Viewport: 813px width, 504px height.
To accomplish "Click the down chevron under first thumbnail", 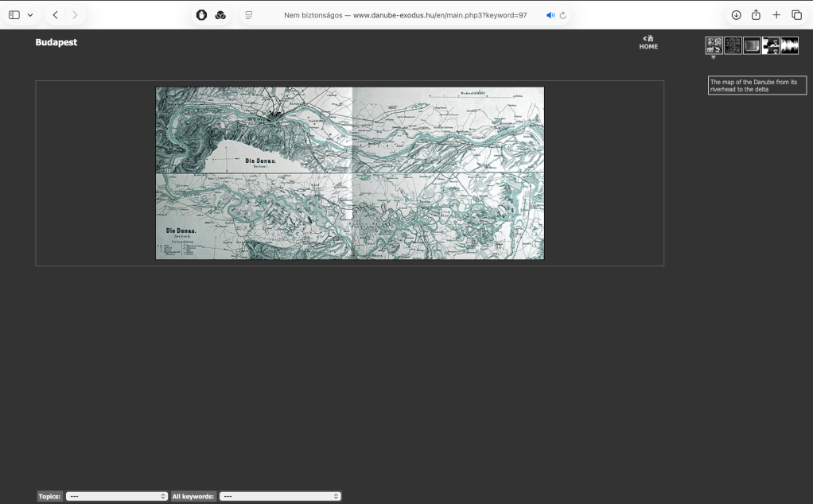I will pyautogui.click(x=714, y=57).
